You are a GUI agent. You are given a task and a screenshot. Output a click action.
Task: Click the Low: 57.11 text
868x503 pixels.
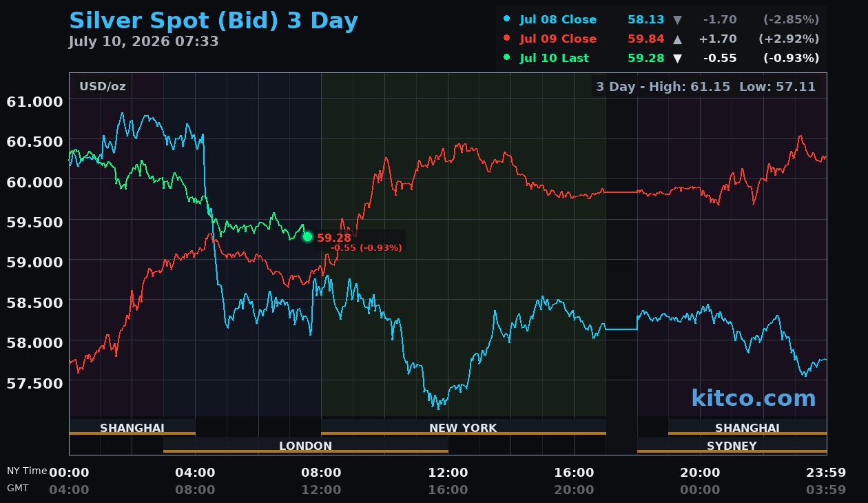[777, 87]
